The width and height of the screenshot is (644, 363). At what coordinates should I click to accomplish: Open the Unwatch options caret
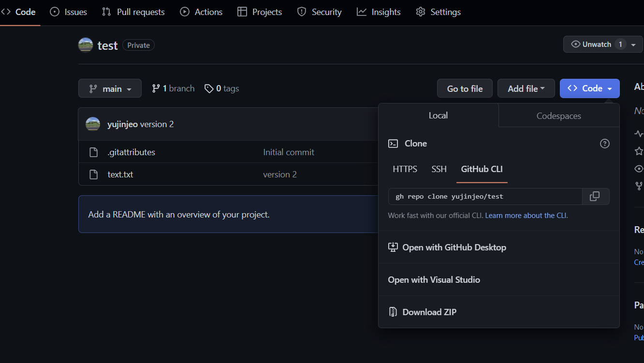(633, 44)
